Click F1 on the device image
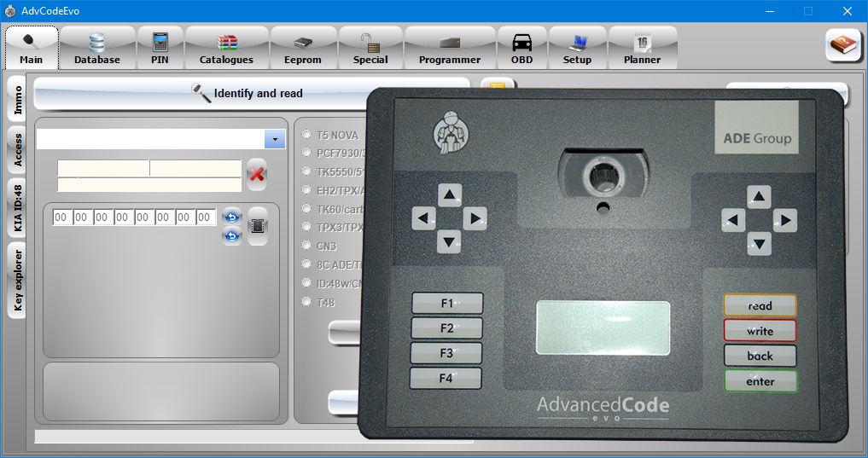The width and height of the screenshot is (868, 458). coord(447,303)
